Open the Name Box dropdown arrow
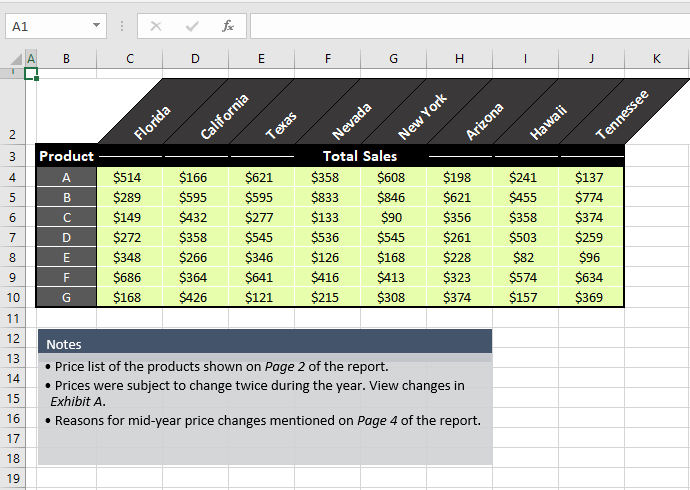This screenshot has height=490, width=690. tap(96, 26)
